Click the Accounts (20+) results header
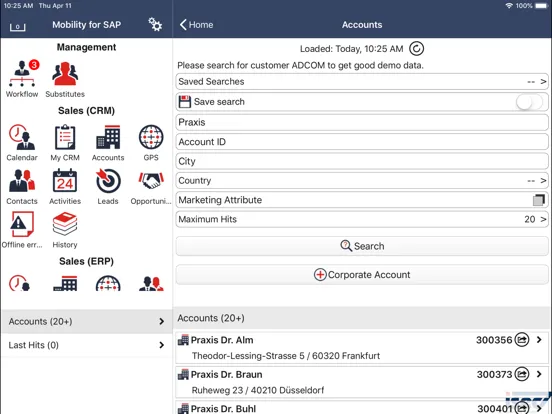The image size is (552, 414). coord(362,318)
